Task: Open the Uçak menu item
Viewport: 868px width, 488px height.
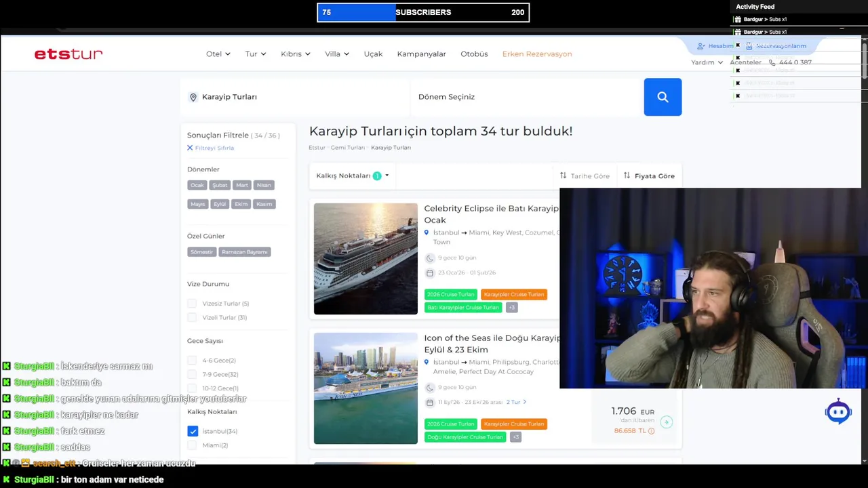Action: pos(373,54)
